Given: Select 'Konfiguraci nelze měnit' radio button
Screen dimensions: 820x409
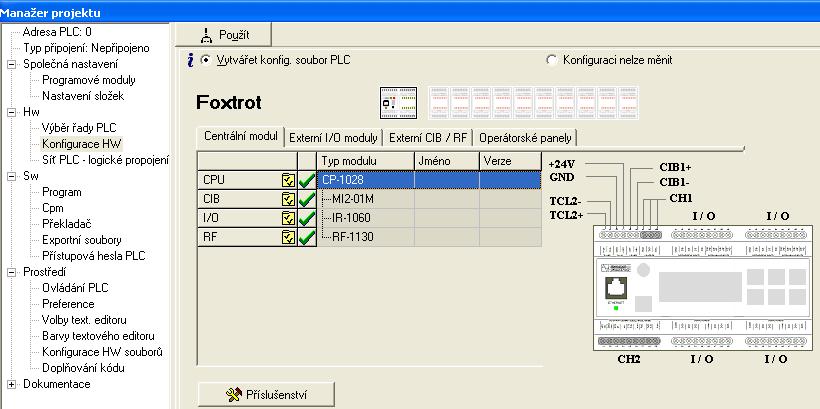Looking at the screenshot, I should tap(551, 60).
